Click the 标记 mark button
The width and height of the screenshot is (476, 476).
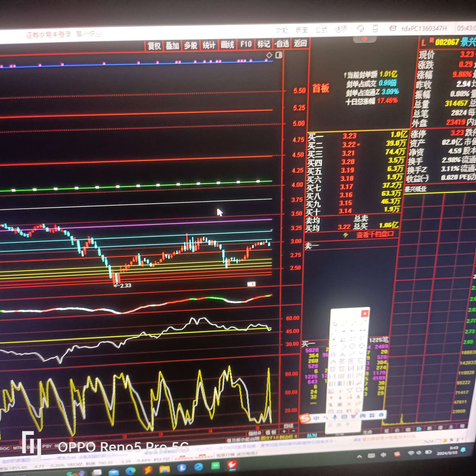point(264,44)
